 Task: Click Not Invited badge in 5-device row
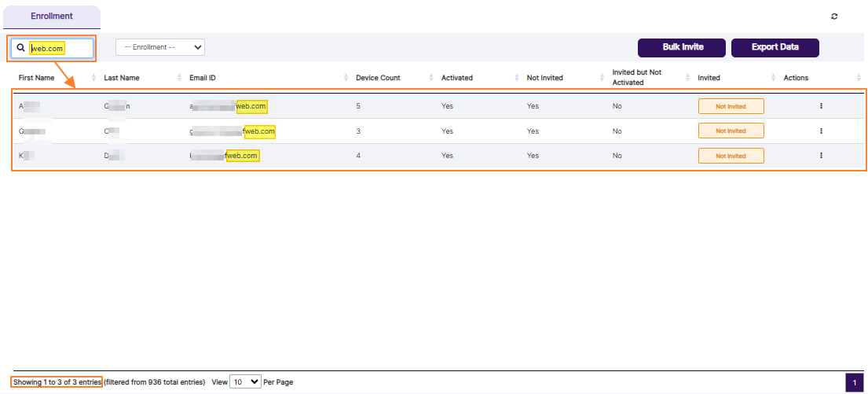[731, 106]
